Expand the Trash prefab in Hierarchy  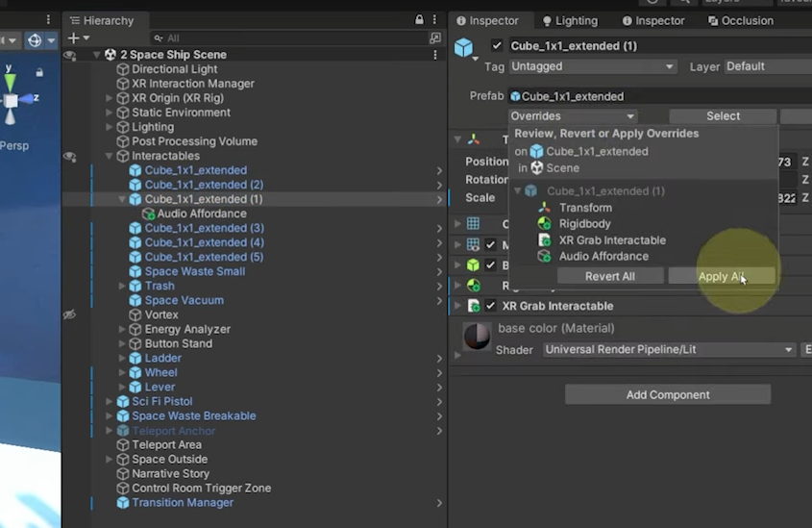[122, 286]
